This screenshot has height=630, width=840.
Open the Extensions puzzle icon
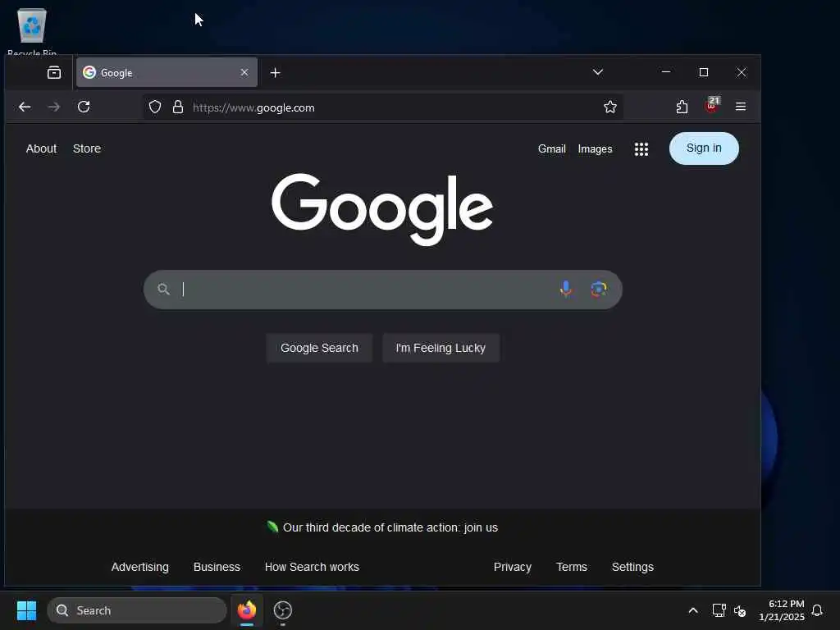(x=682, y=107)
